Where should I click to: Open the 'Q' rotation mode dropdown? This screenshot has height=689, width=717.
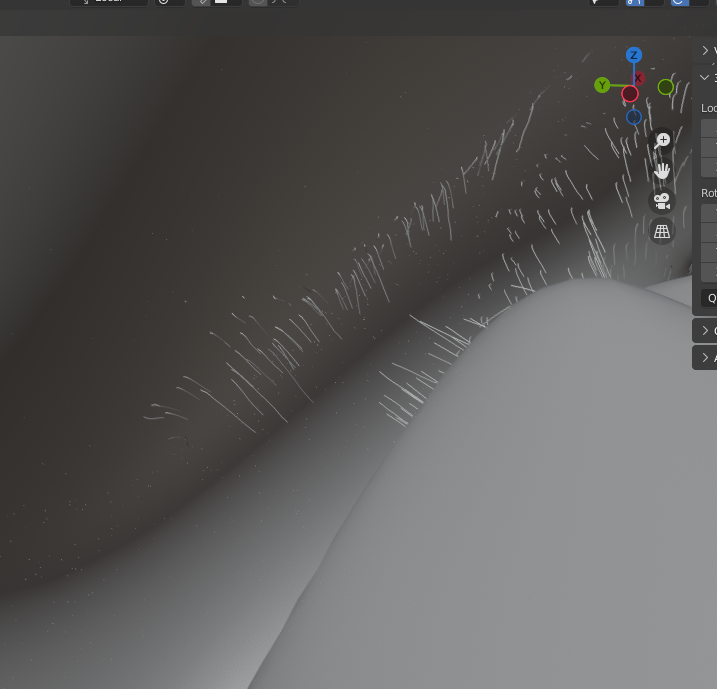pyautogui.click(x=709, y=299)
